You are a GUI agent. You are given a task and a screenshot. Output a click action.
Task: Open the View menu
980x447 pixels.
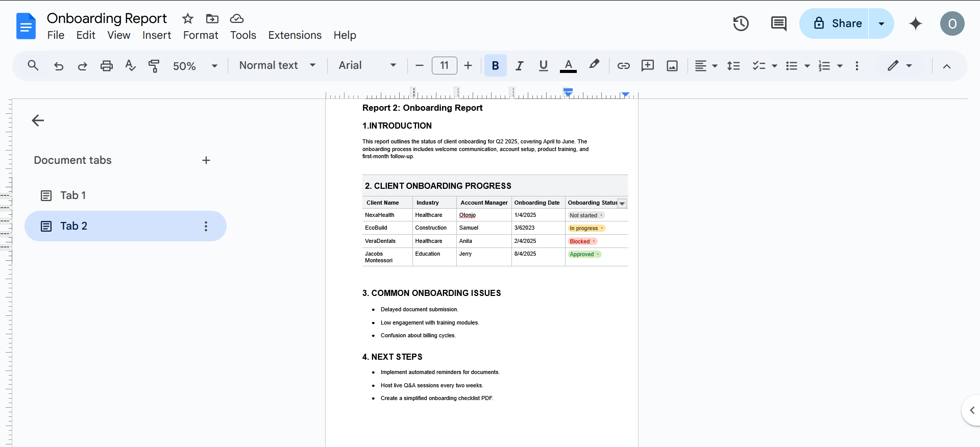[118, 35]
